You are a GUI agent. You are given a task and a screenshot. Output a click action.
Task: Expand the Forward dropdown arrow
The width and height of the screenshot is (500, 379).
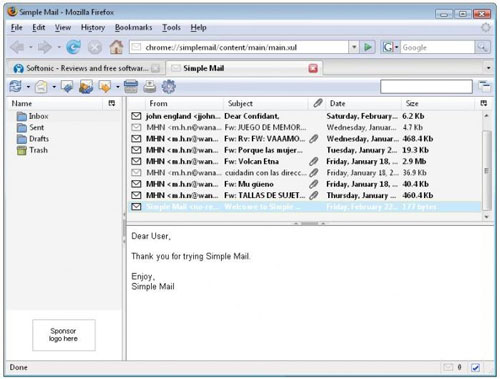point(117,87)
